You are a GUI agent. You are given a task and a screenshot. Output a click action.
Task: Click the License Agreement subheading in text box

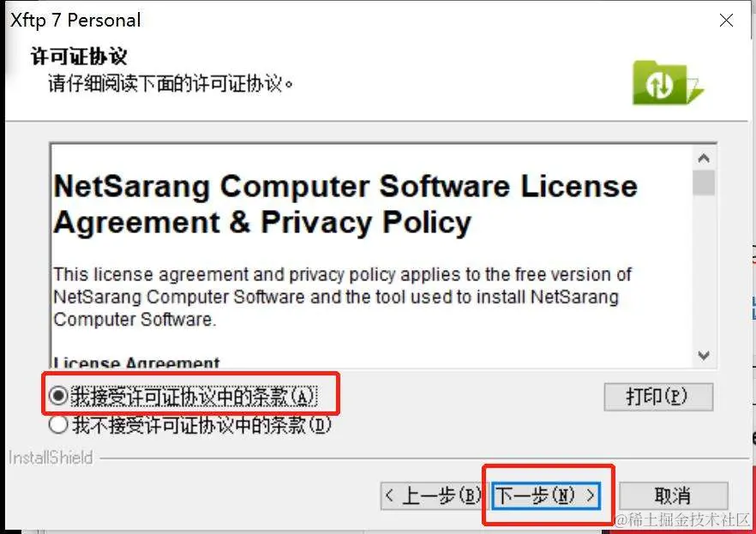tap(136, 363)
